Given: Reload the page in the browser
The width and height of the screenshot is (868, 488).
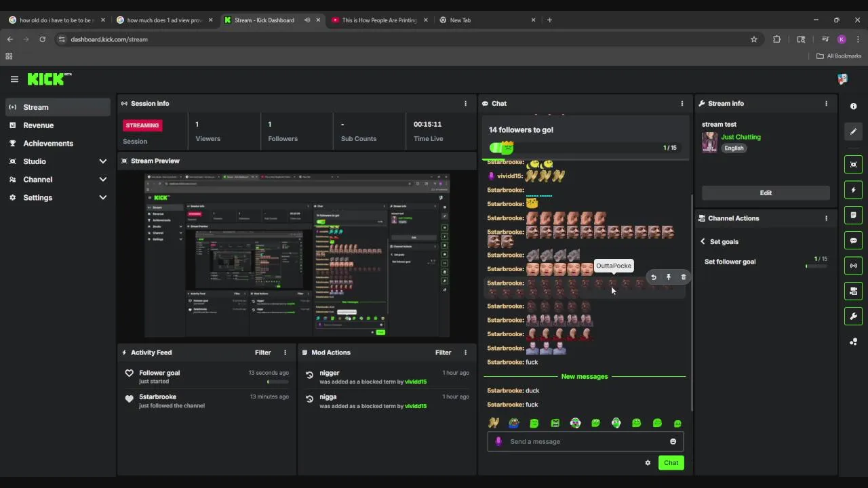Looking at the screenshot, I should pos(42,39).
